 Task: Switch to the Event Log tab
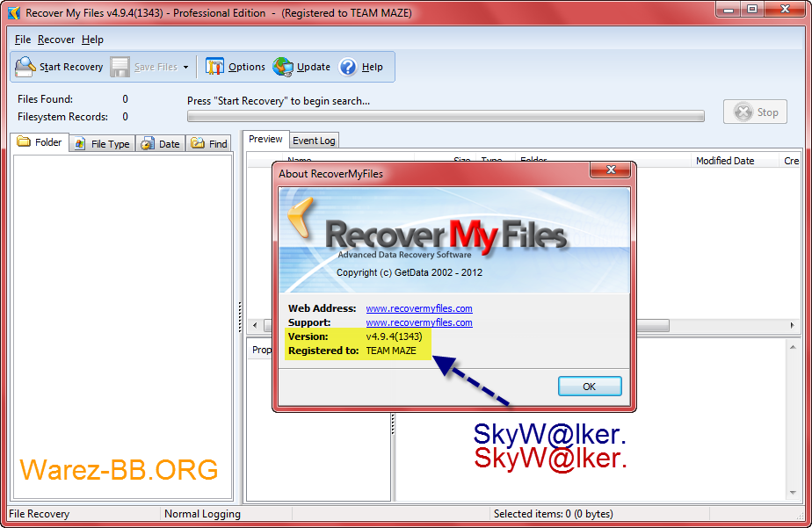point(314,141)
